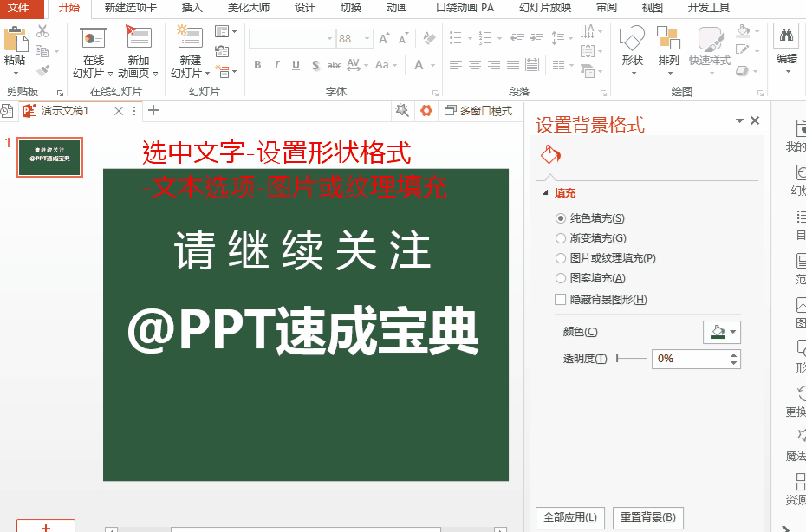Screen dimensions: 806x532
Task: Click Apply to All (全部应用) button
Action: (x=570, y=517)
